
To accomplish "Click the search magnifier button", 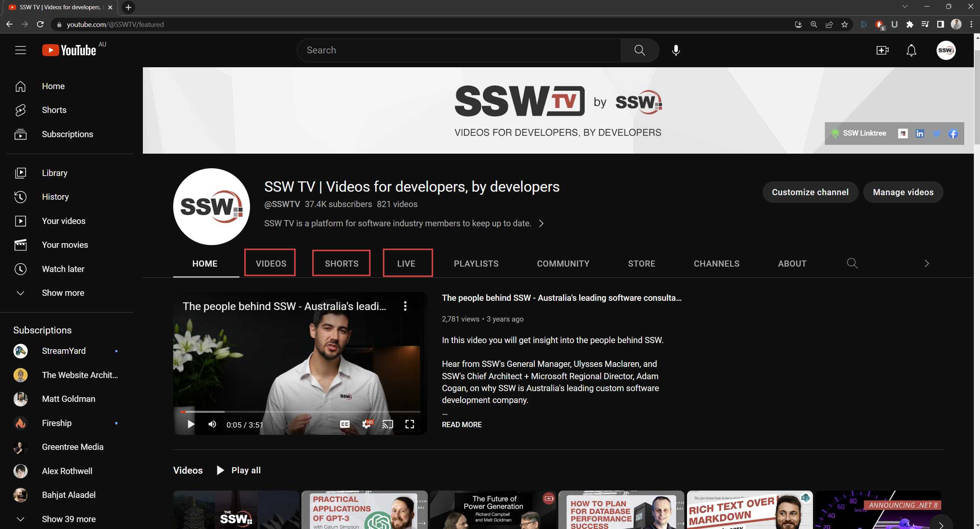I will tap(640, 50).
